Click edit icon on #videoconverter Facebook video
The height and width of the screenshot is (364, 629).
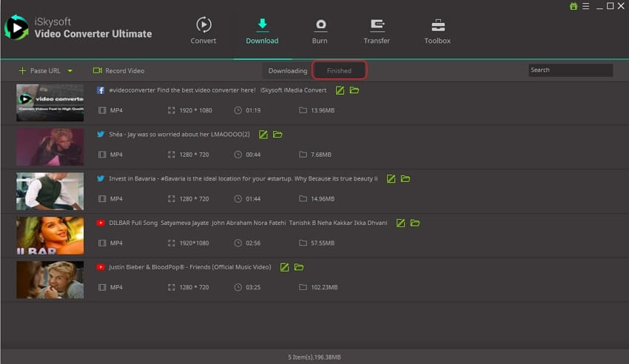tap(340, 90)
